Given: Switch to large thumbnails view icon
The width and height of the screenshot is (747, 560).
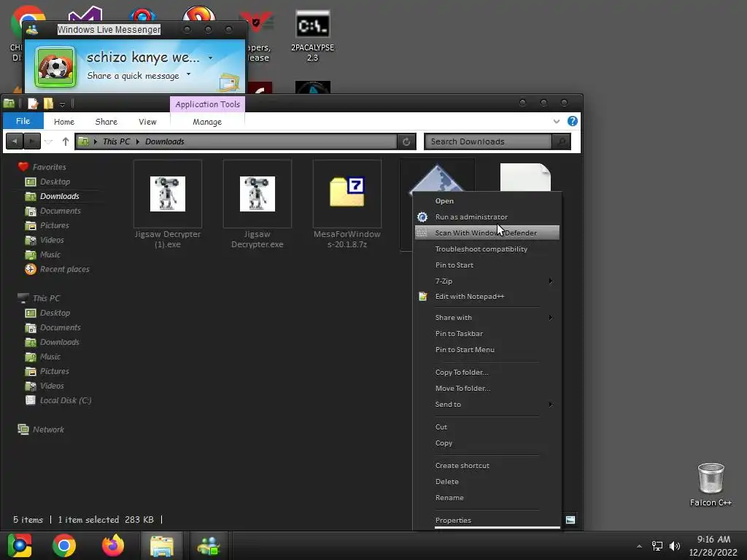Looking at the screenshot, I should tap(570, 519).
